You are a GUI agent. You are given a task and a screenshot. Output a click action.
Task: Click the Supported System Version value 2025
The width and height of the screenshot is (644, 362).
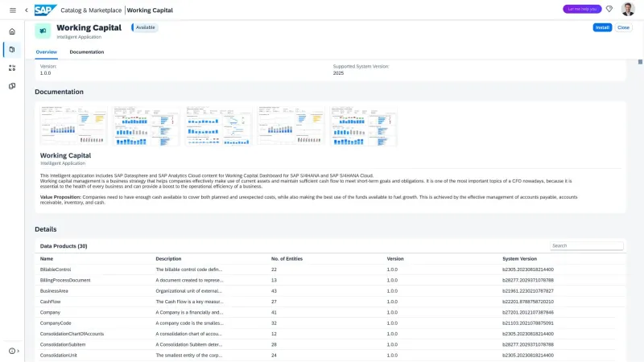click(x=338, y=73)
